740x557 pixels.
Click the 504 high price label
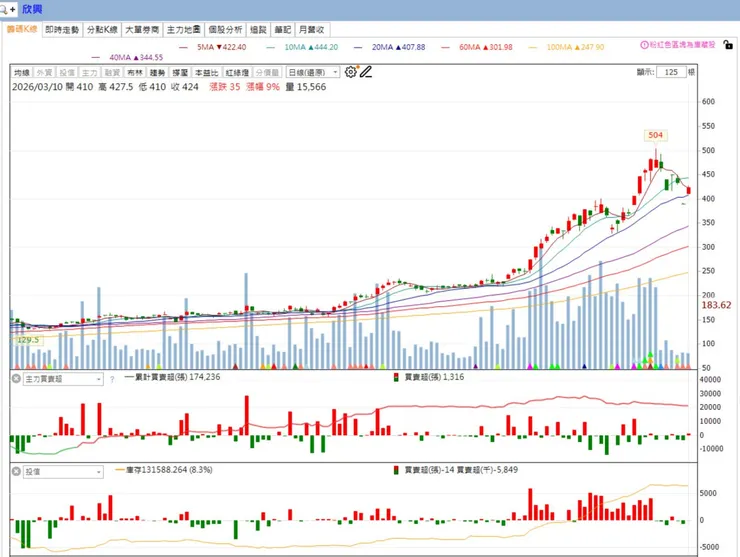(x=656, y=135)
